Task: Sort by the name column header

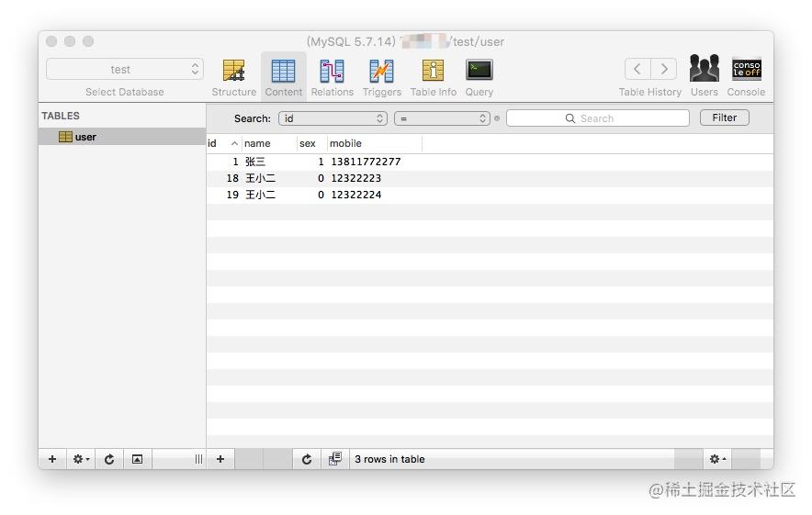Action: [x=269, y=143]
